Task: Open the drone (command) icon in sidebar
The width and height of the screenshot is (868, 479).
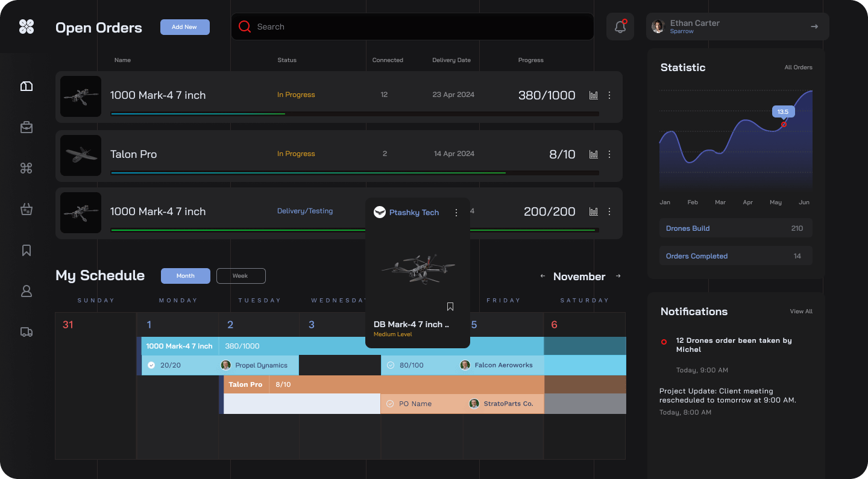Action: tap(27, 168)
